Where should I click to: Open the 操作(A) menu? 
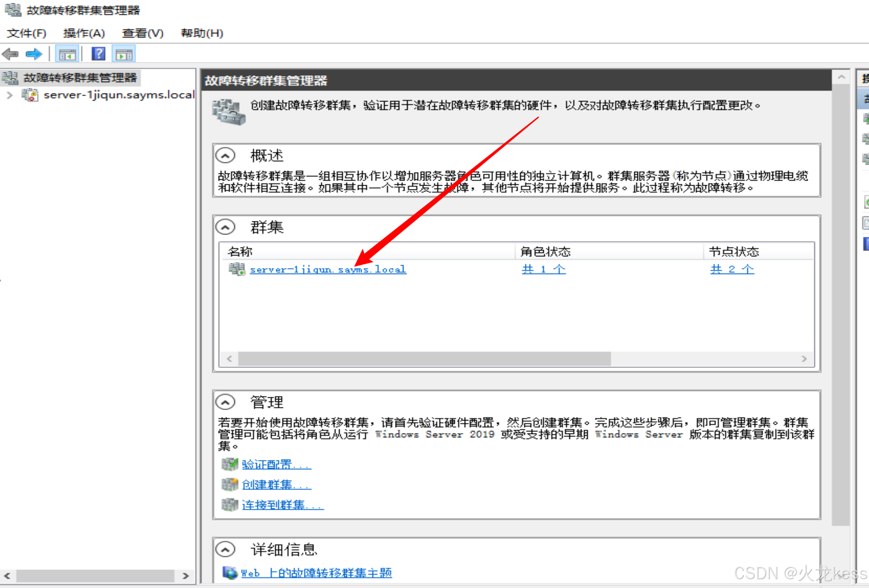84,33
